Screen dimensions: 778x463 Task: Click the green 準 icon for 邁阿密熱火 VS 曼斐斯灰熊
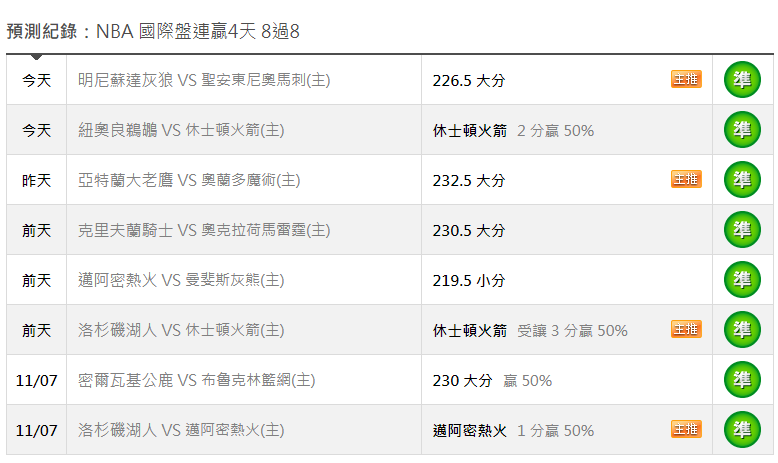click(742, 280)
